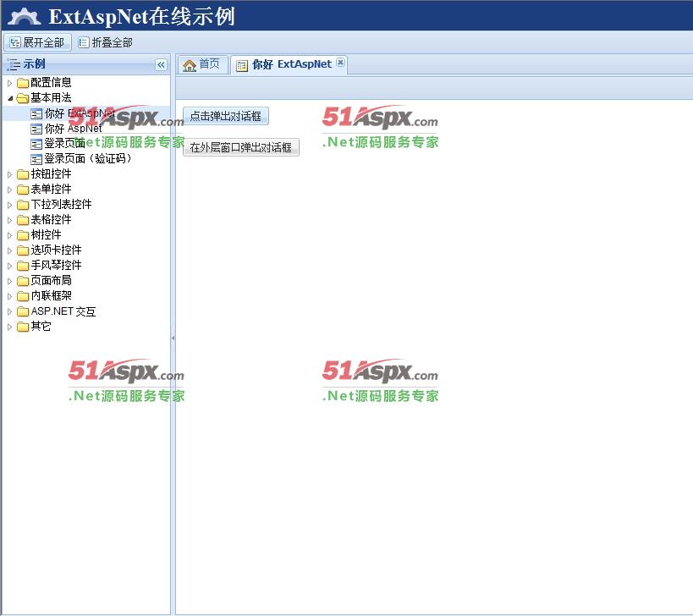The width and height of the screenshot is (693, 616).
Task: Select the 你好 ExtAspNet tab
Action: click(x=289, y=64)
